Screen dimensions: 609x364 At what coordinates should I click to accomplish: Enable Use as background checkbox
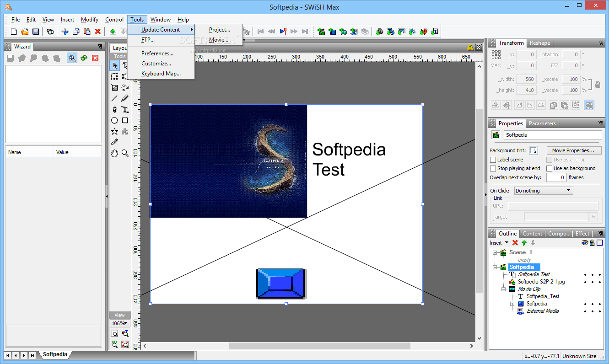coord(549,168)
